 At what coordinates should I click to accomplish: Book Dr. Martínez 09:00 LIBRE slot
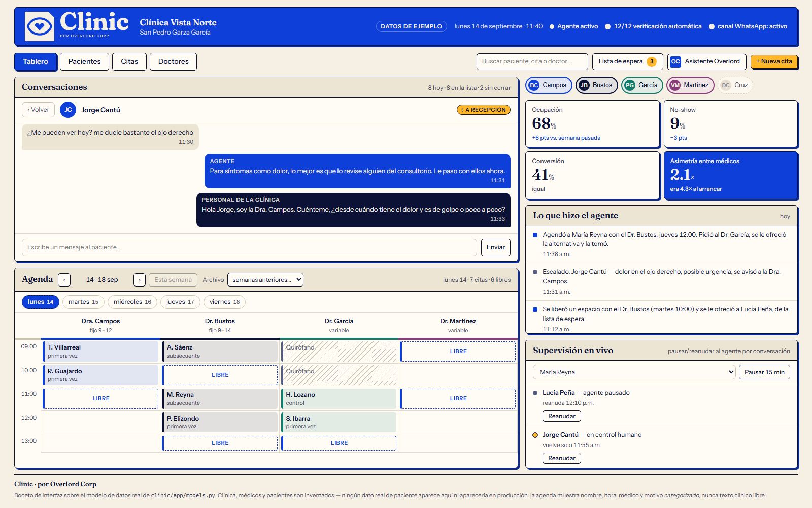458,351
